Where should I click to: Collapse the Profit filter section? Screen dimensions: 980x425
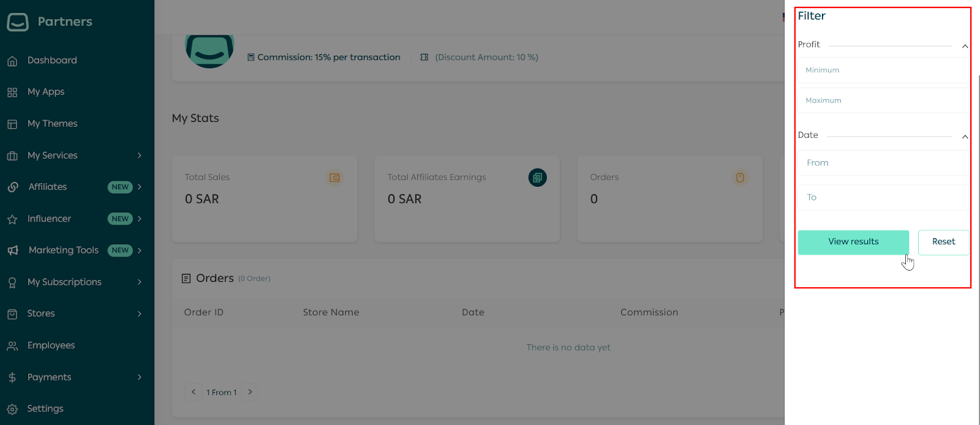tap(965, 46)
